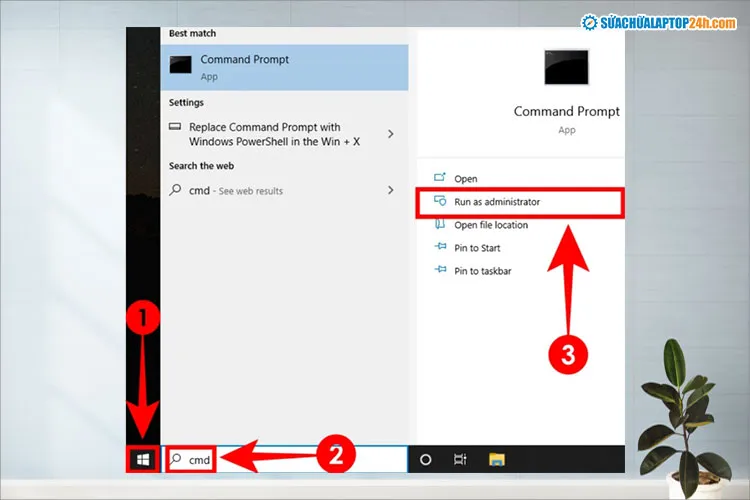Launch File Explorer from the taskbar
The width and height of the screenshot is (750, 500).
point(496,459)
